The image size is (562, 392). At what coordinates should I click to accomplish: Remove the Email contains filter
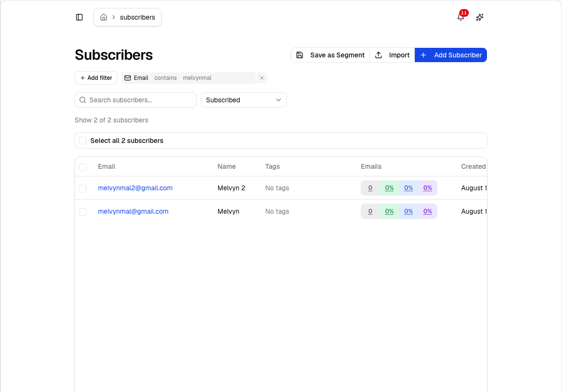pyautogui.click(x=262, y=78)
